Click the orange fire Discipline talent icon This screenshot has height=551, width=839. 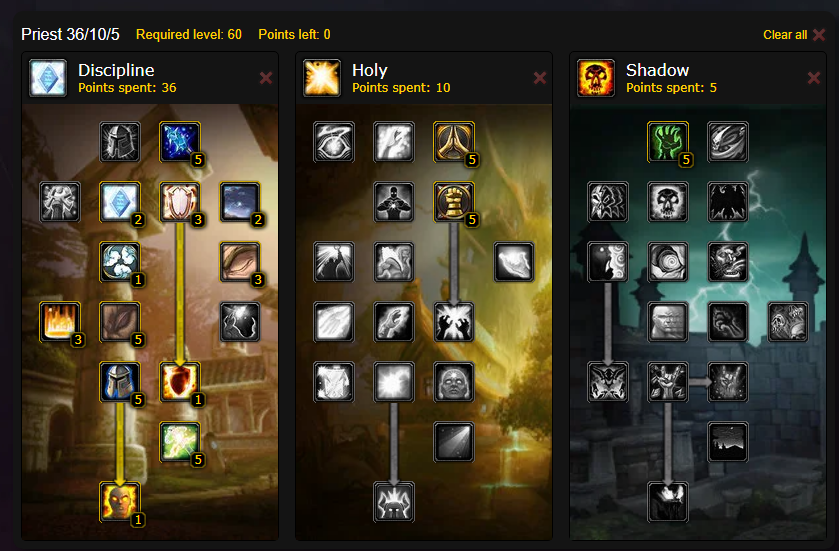click(x=60, y=322)
